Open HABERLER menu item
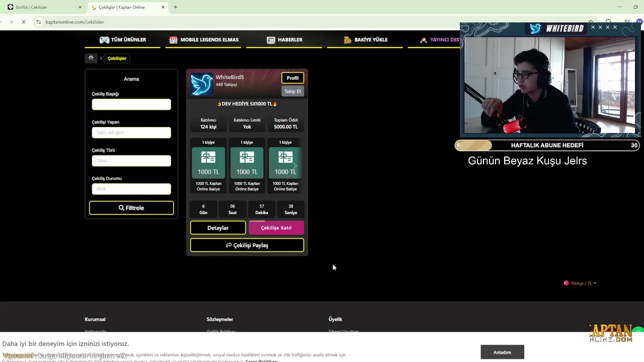The height and width of the screenshot is (362, 644). pos(284,40)
